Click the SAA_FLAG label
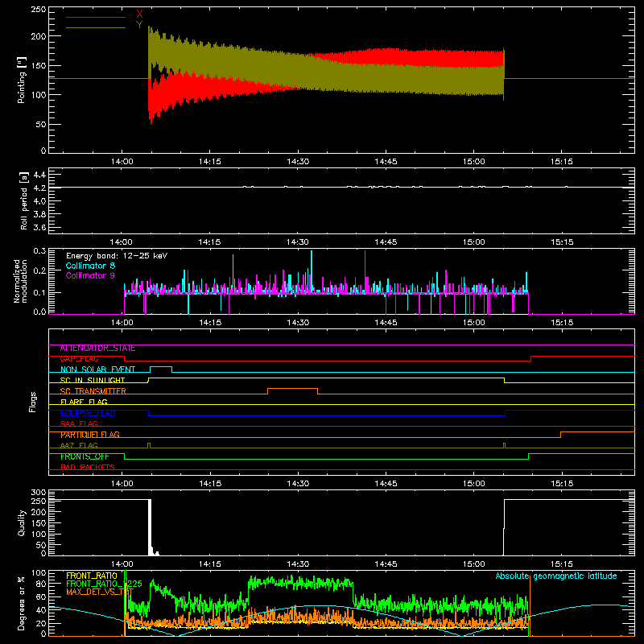 (x=79, y=423)
